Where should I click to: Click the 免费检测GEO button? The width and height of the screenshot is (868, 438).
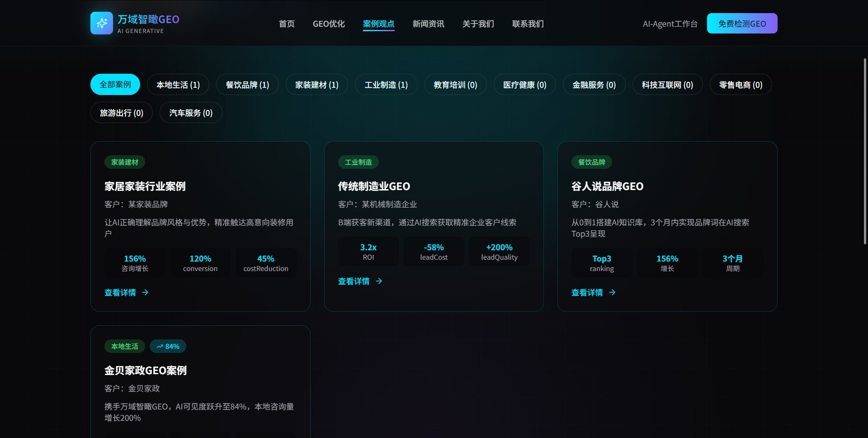click(742, 24)
